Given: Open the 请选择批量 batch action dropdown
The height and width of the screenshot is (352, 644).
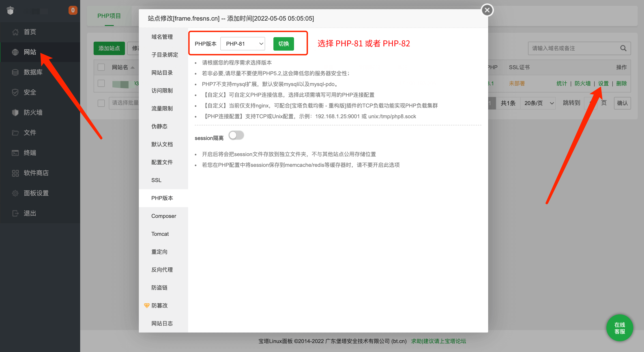Looking at the screenshot, I should point(124,103).
